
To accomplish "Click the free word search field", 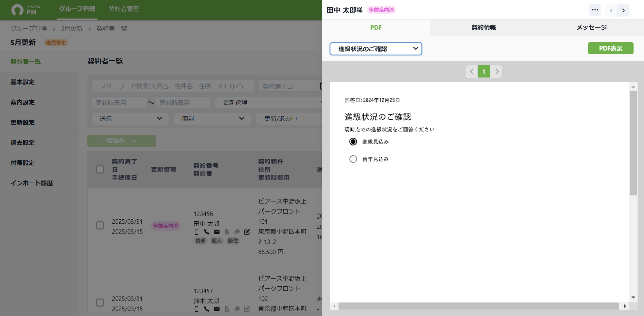I will (173, 86).
